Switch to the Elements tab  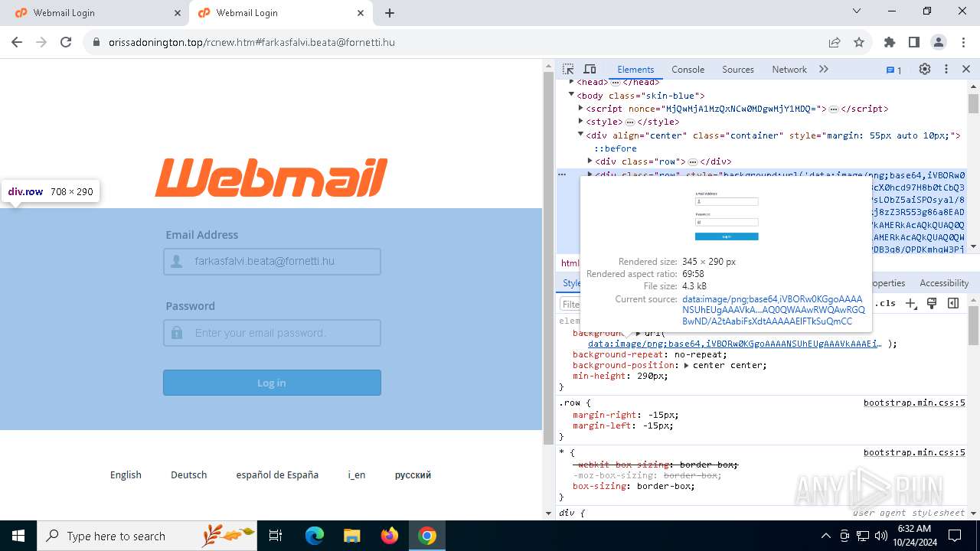[x=635, y=70]
